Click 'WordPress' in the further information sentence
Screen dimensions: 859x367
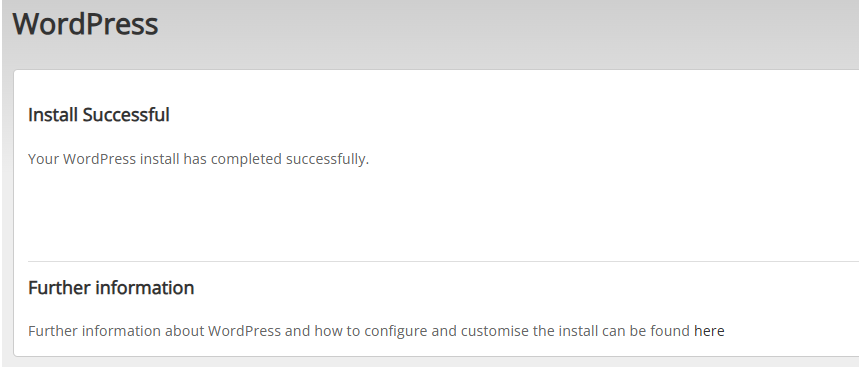coord(244,331)
